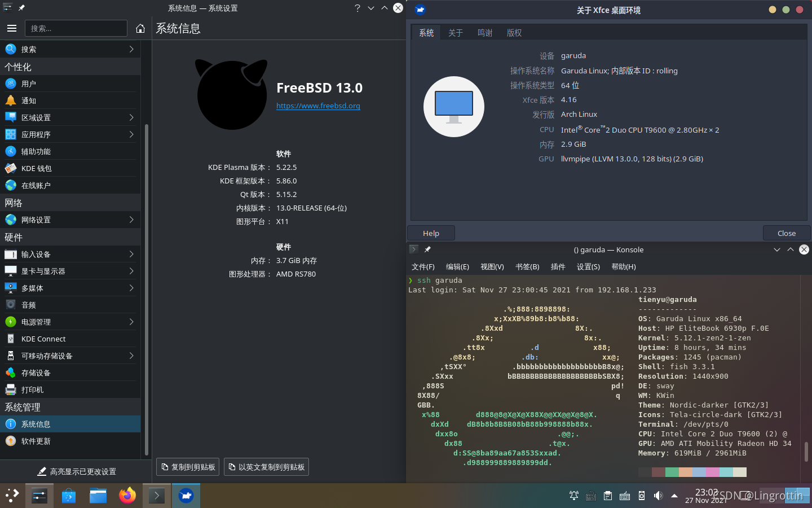Open the 搜索 settings category
This screenshot has height=508, width=812.
point(70,49)
